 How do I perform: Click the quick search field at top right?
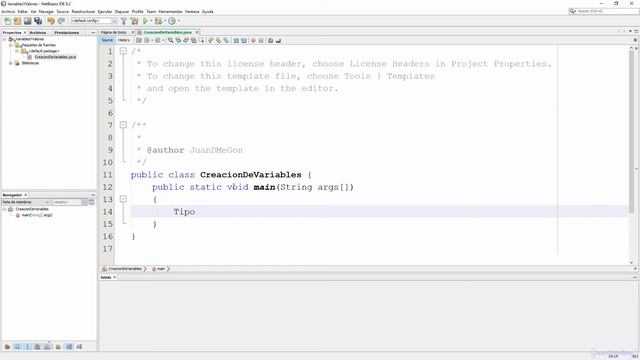coord(604,11)
